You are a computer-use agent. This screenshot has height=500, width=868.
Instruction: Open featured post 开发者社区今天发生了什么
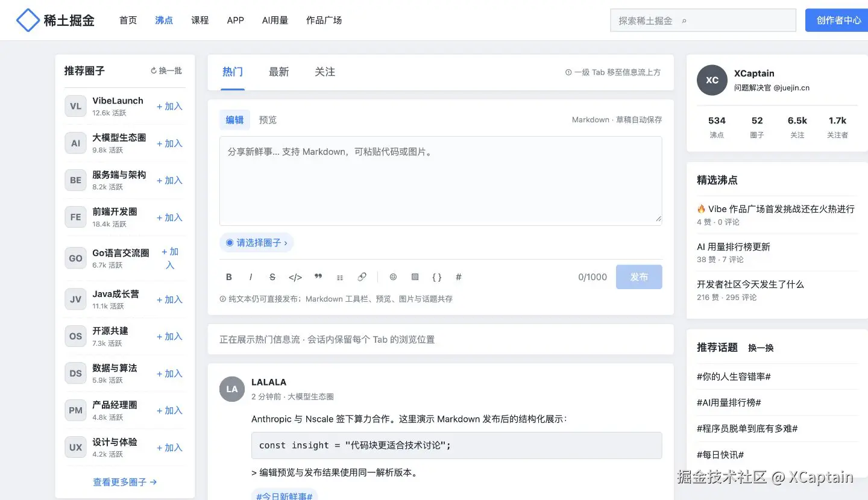750,284
